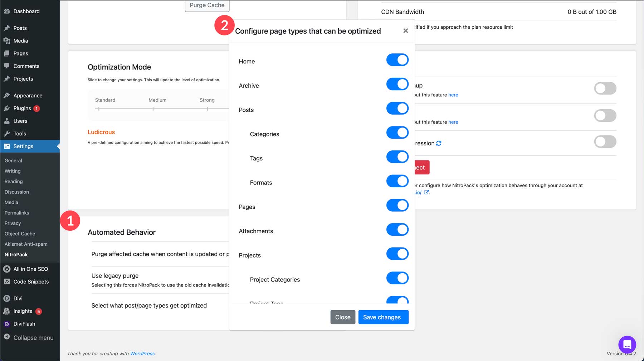Turn off the Archive toggle
Screen dimensions: 644x361
(397, 84)
